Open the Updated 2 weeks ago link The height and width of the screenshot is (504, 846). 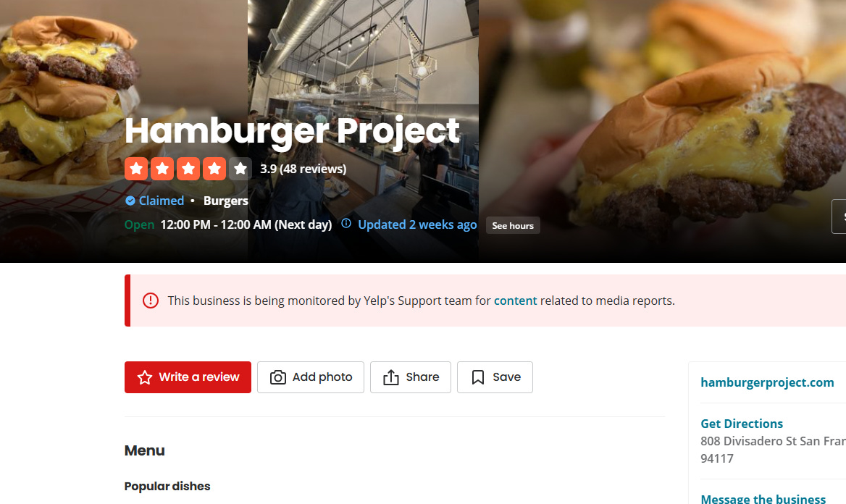(x=417, y=224)
